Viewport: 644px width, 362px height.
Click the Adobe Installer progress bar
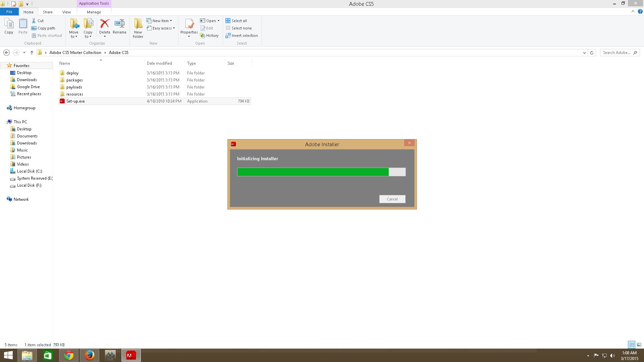pos(321,172)
